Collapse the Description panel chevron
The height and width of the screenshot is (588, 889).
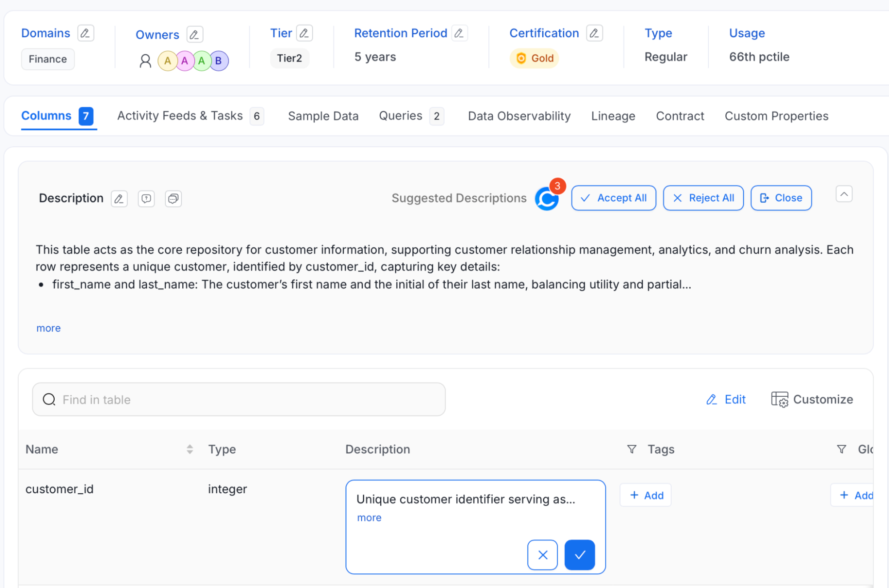pos(843,194)
